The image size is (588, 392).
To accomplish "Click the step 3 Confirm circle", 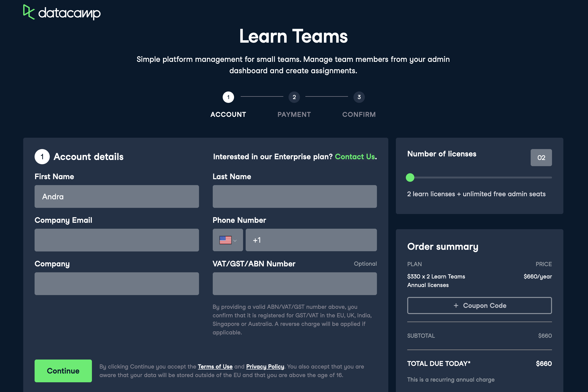I will [359, 97].
